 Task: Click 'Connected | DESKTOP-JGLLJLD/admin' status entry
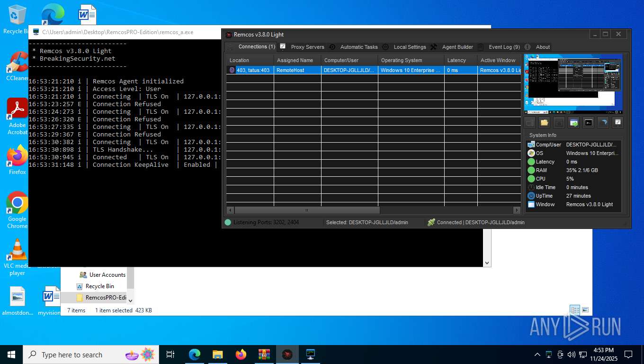tap(476, 222)
